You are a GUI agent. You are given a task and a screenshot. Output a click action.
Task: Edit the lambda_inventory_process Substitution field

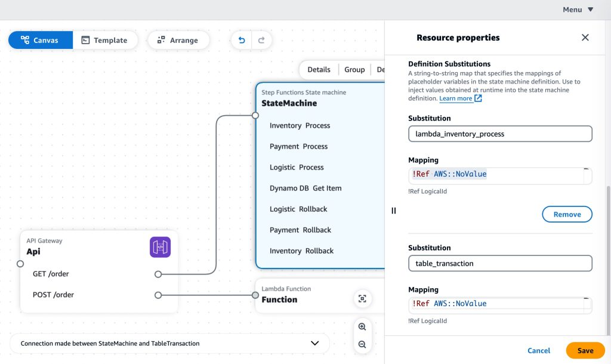click(x=499, y=134)
